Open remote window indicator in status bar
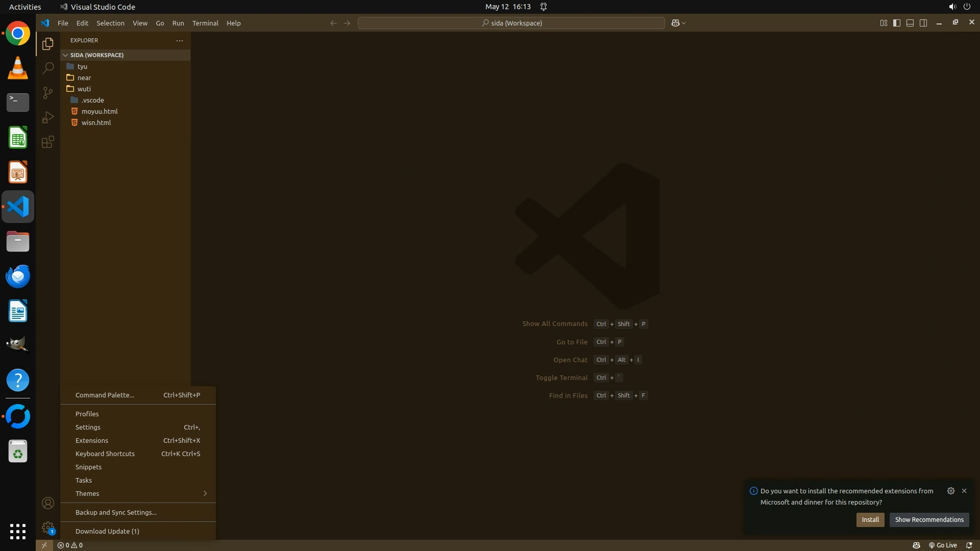Screen dimensions: 980x551 [44, 545]
